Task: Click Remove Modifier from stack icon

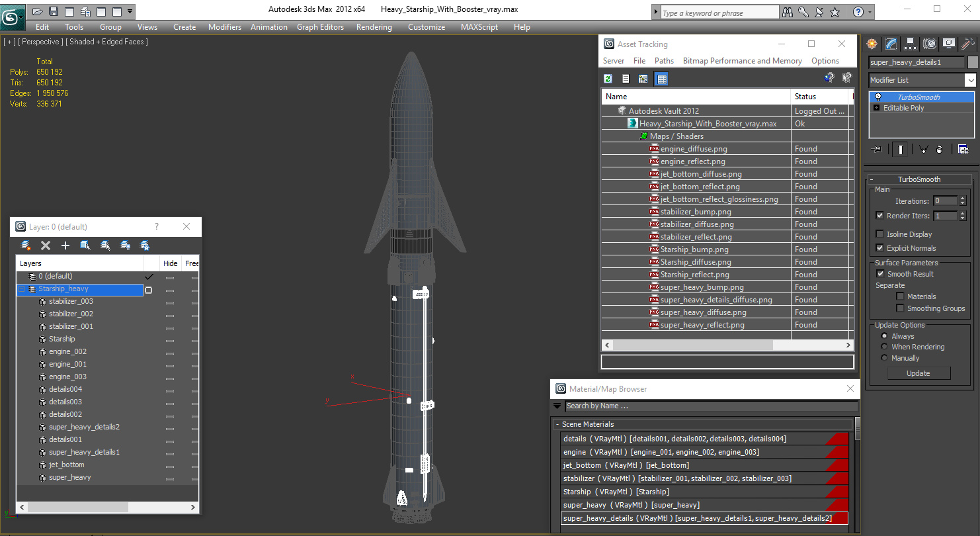Action: click(940, 149)
